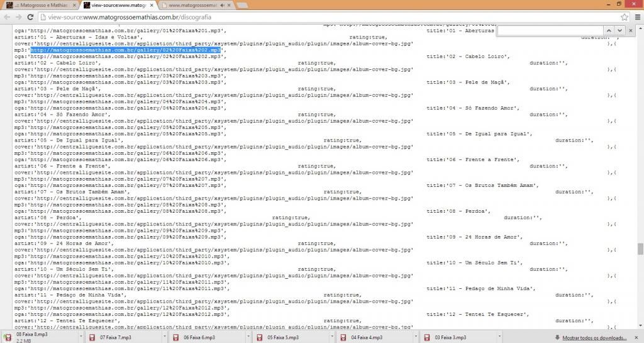Image resolution: width=644 pixels, height=343 pixels.
Task: Open the Chrome menu icon
Action: pyautogui.click(x=637, y=17)
